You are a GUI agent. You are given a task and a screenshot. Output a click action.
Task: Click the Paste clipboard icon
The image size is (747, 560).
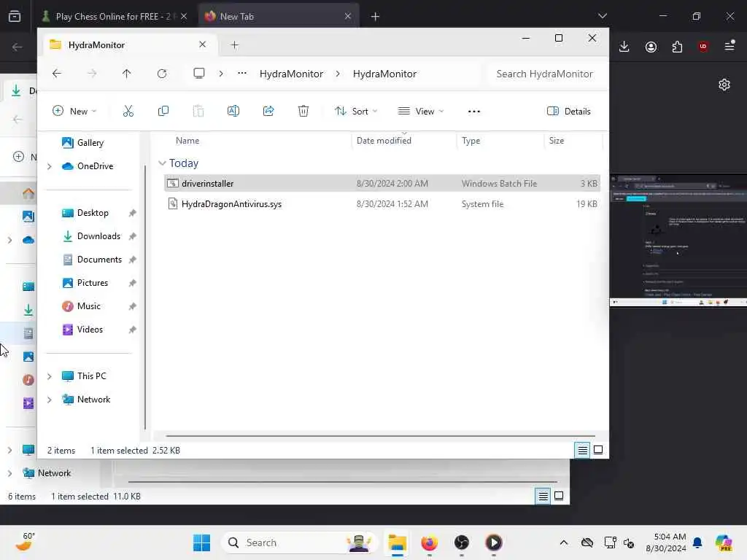(x=198, y=111)
